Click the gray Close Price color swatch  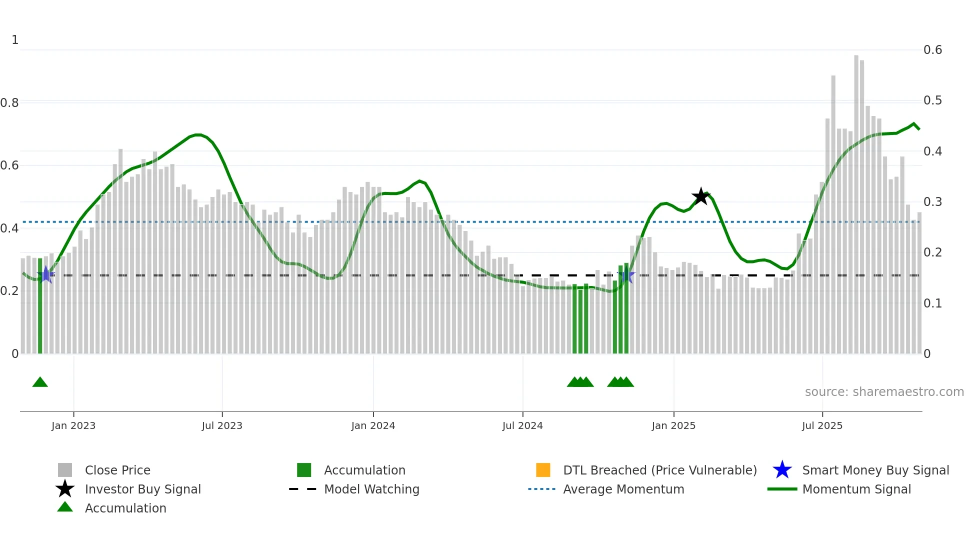[65, 470]
